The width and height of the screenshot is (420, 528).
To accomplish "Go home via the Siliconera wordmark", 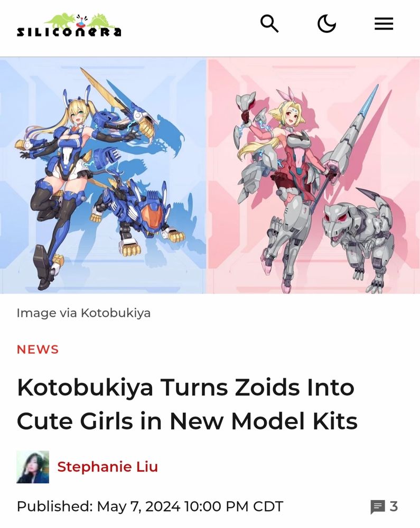I will 69,32.
